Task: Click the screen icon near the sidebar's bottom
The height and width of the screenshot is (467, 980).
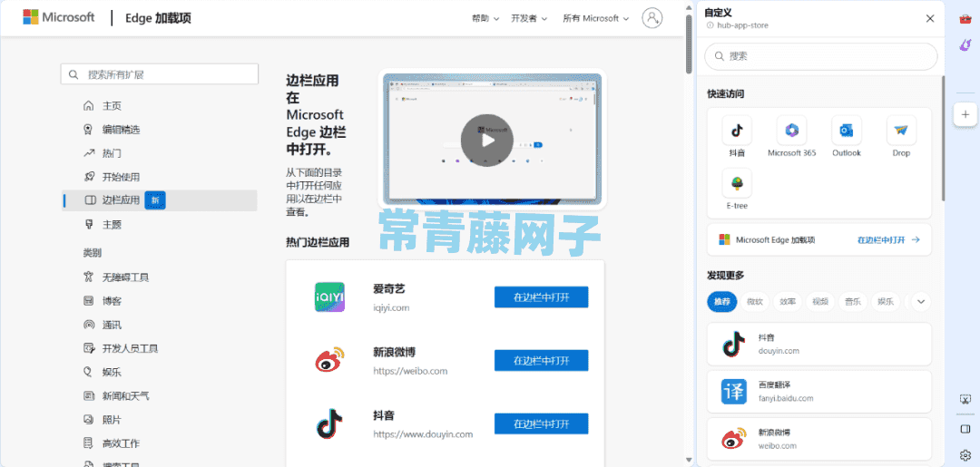Action: click(x=965, y=398)
